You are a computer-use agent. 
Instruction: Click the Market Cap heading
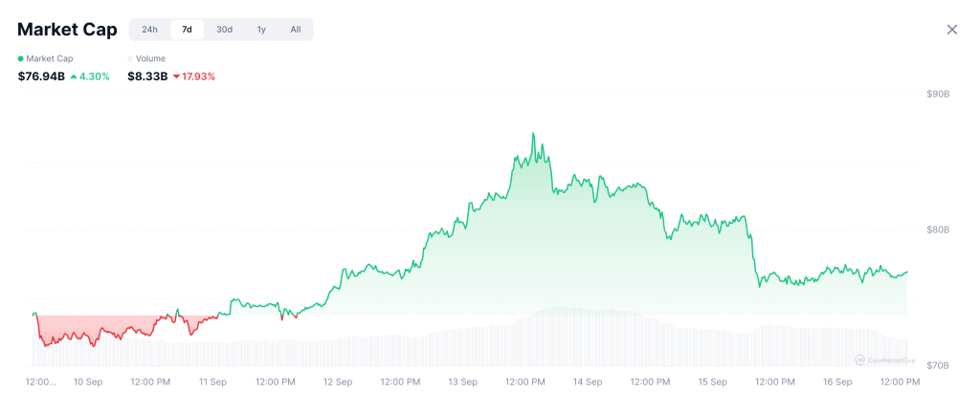(67, 30)
